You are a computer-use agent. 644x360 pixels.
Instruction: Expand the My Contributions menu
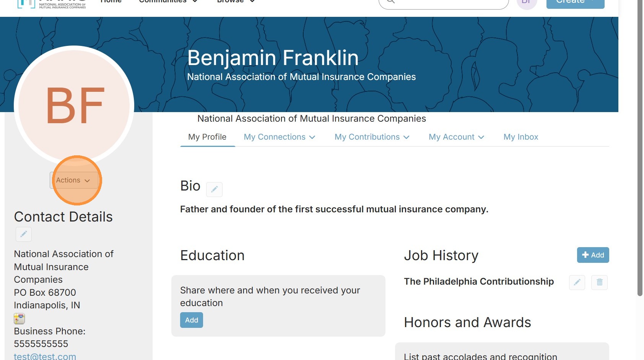click(372, 137)
